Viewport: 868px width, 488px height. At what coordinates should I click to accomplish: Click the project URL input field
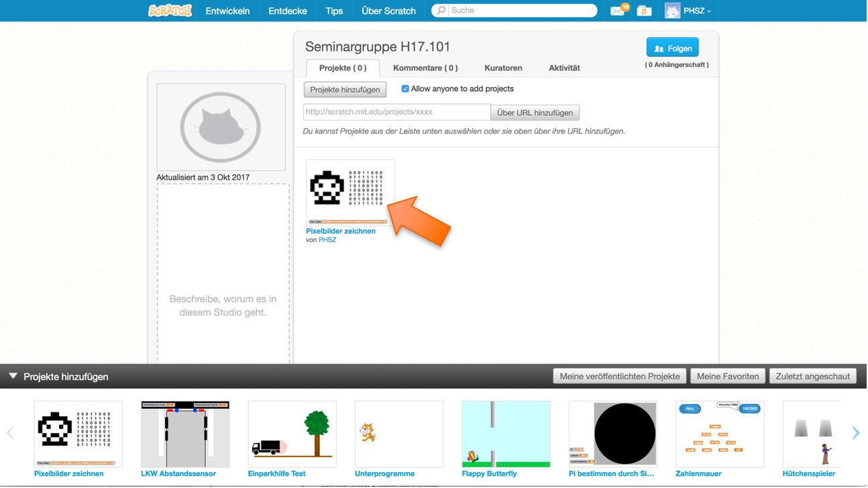click(396, 113)
